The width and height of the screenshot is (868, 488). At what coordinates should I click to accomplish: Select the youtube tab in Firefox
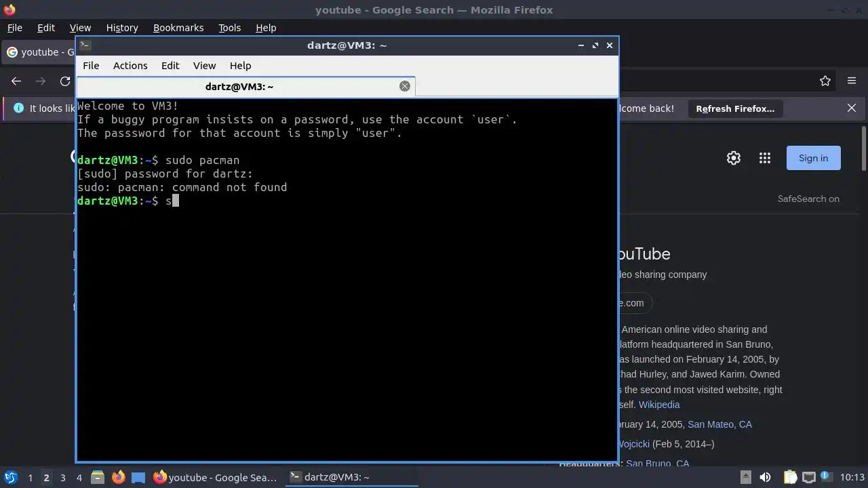tap(39, 52)
